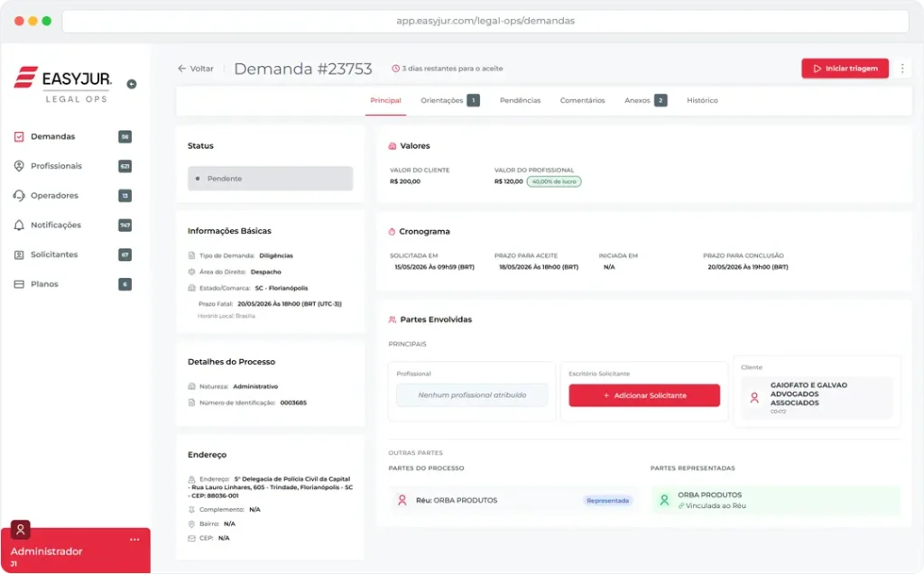Click the Operadores headset icon
This screenshot has height=574, width=924.
(19, 196)
